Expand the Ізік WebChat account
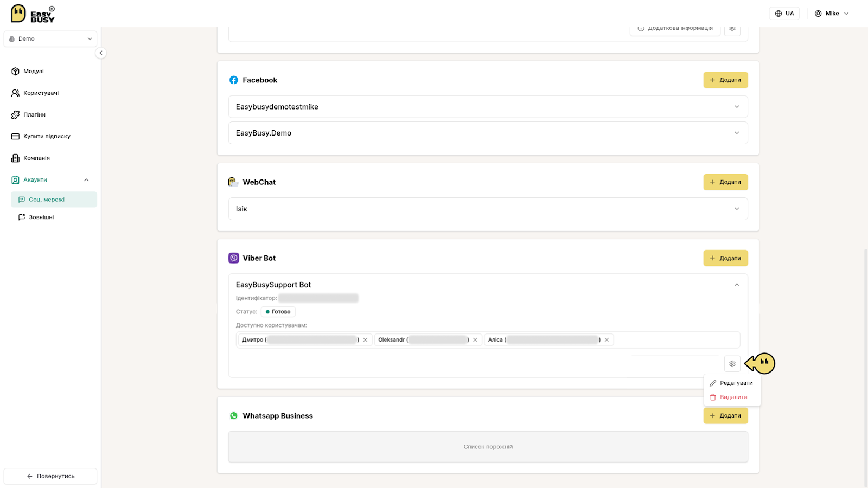This screenshot has height=488, width=868. tap(488, 209)
